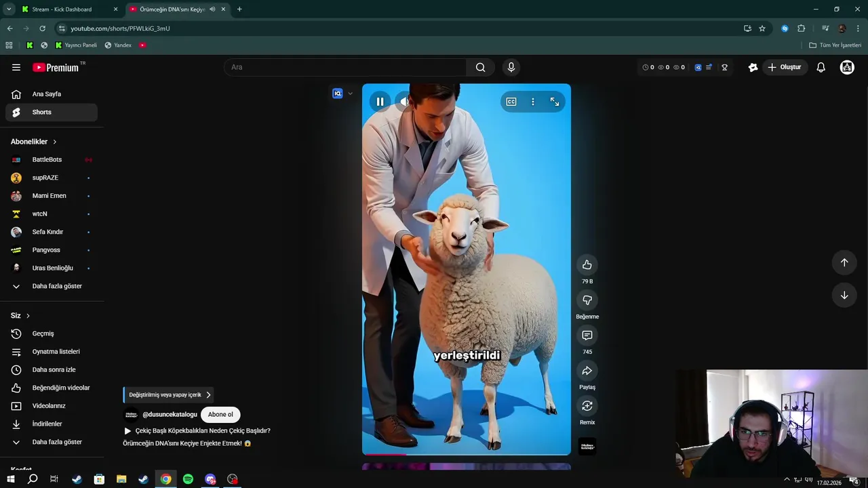Expand Abonelikler section chevron
The height and width of the screenshot is (488, 868).
point(55,142)
